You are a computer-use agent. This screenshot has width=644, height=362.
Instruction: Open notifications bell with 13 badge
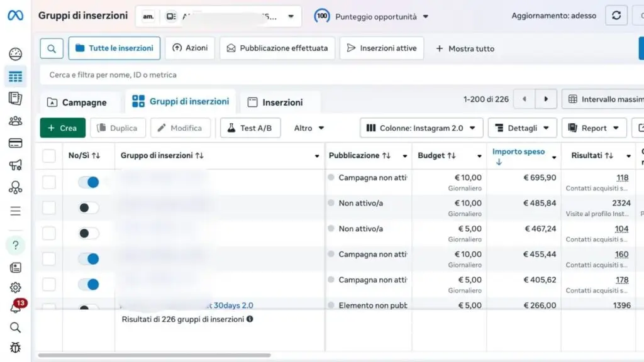pos(15,307)
